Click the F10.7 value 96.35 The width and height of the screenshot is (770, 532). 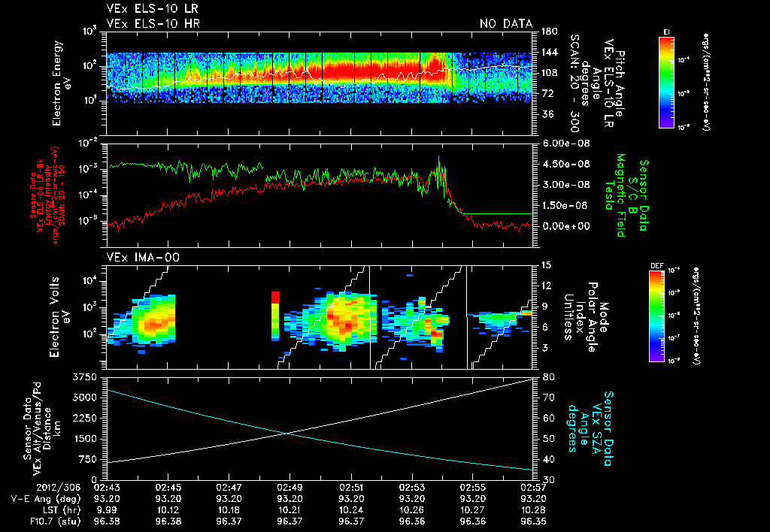(533, 521)
